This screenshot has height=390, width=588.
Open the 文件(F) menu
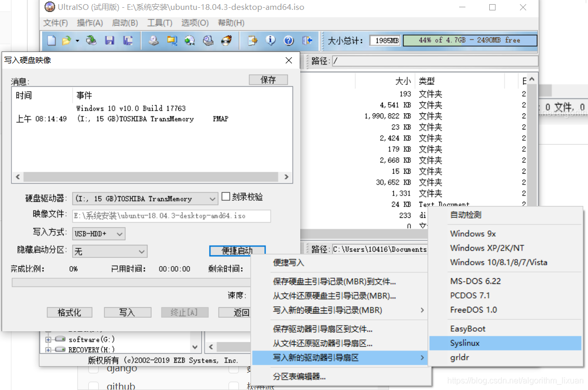coord(56,23)
